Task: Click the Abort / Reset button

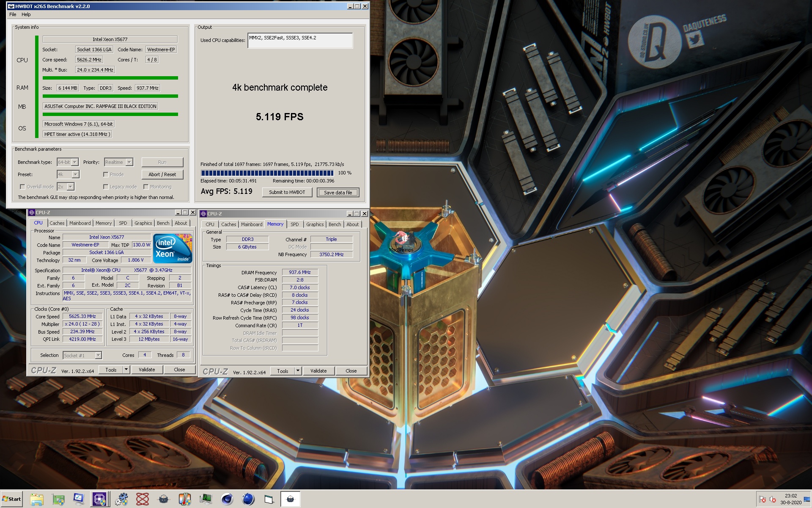Action: tap(162, 174)
